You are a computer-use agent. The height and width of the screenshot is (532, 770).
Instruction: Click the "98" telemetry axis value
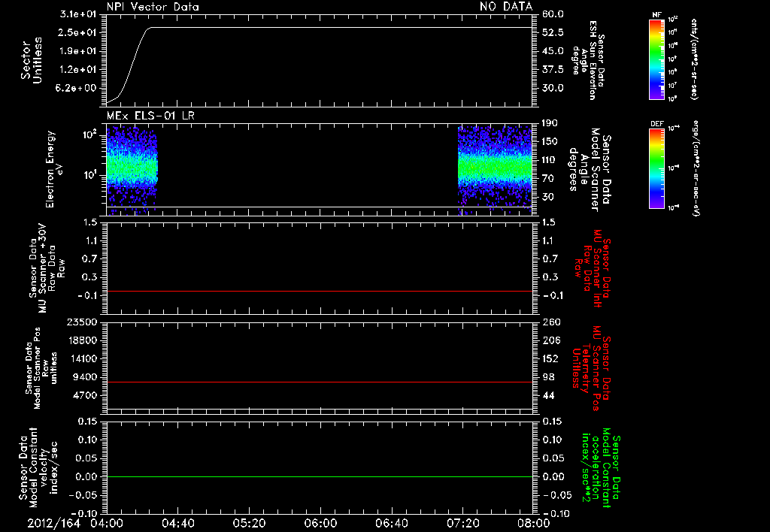pos(548,377)
